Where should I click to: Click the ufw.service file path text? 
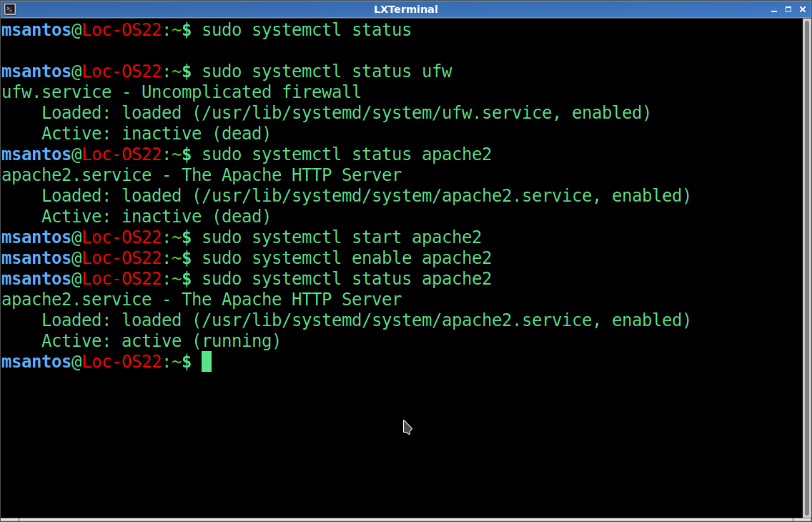[381, 113]
